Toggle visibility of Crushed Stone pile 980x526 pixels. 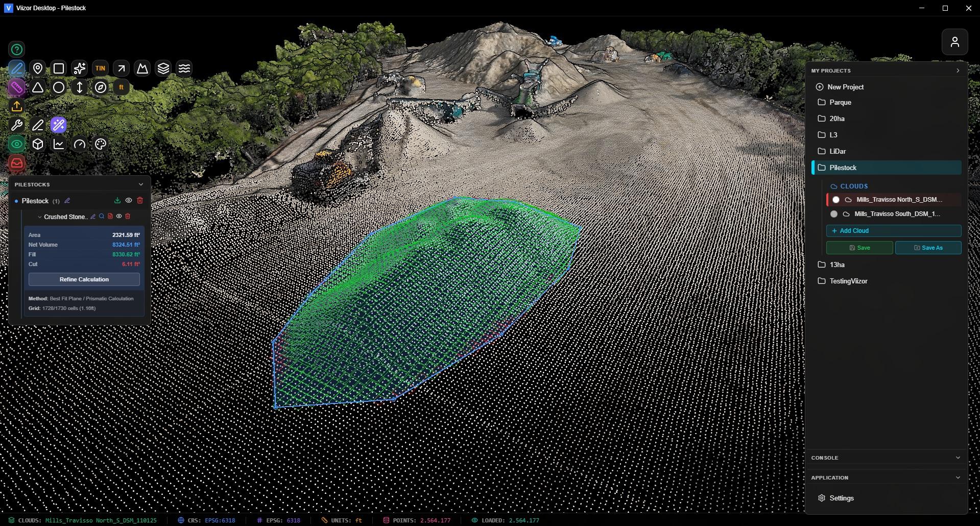[x=119, y=217]
